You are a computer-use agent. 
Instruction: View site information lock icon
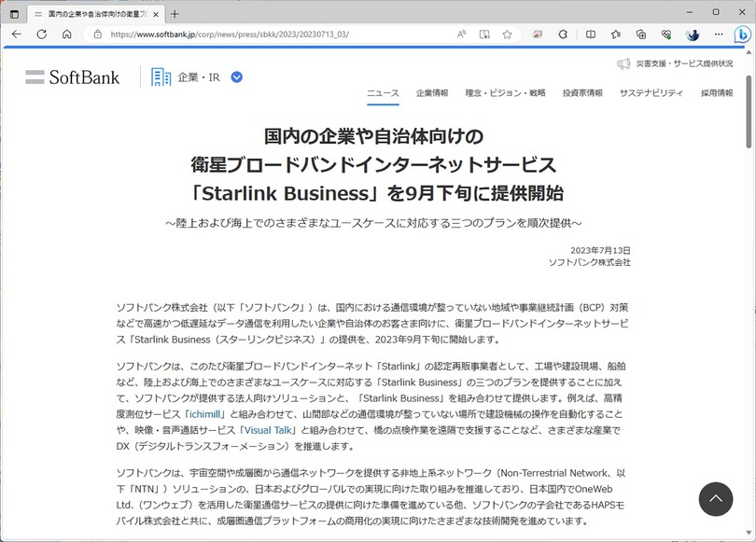[x=98, y=35]
